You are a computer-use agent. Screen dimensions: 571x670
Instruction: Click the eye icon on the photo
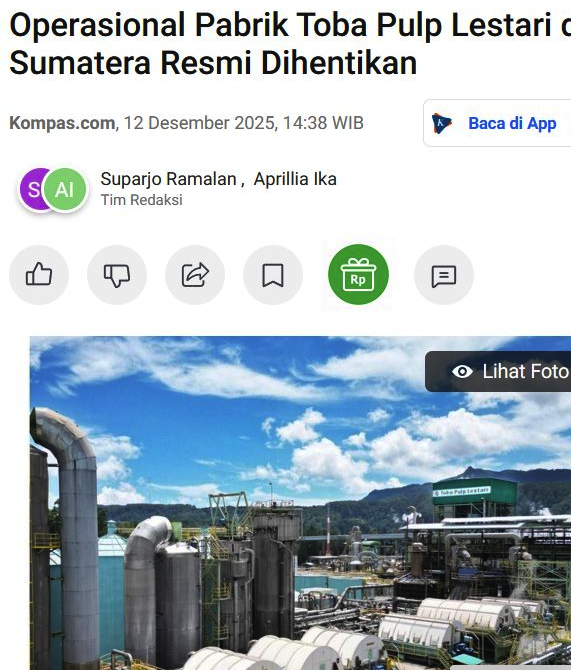[x=462, y=371]
